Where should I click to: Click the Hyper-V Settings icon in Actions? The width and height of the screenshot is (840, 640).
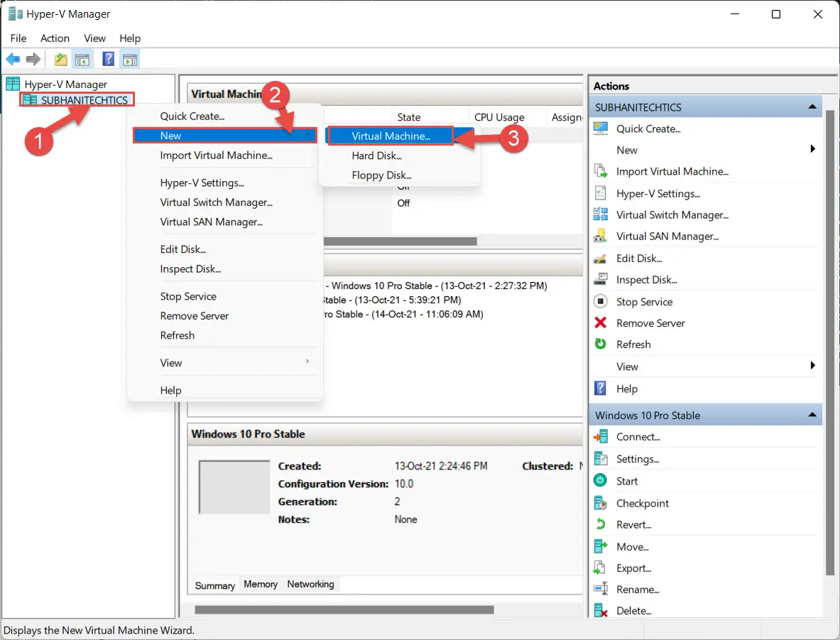[x=601, y=193]
